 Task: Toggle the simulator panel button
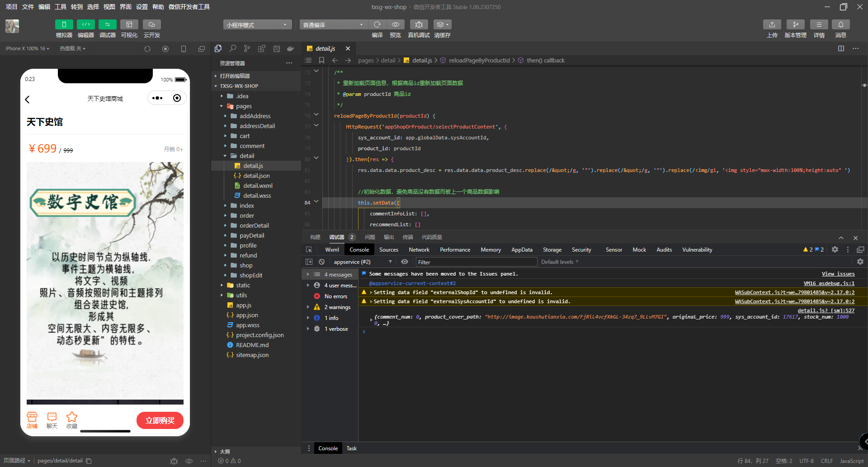point(64,24)
